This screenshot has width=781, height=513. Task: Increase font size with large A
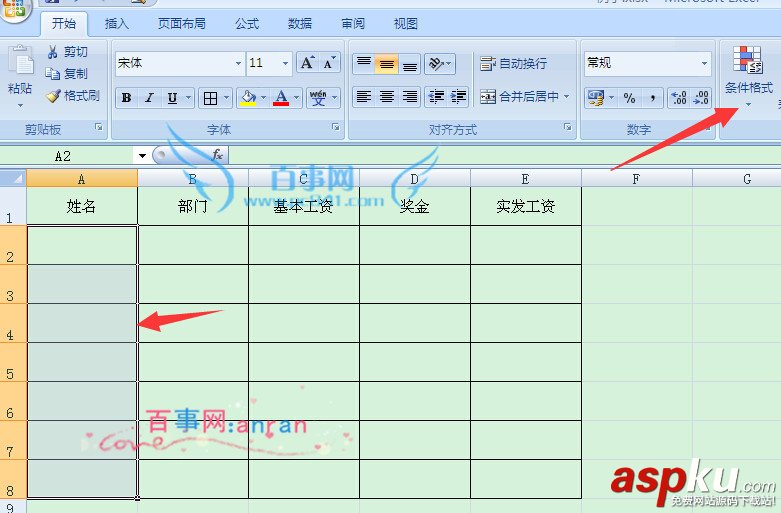pos(307,63)
